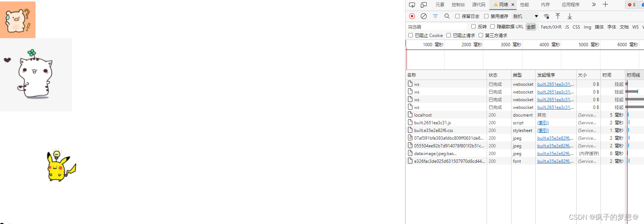The height and width of the screenshot is (224, 644).
Task: Filter requests by JS
Action: (567, 27)
